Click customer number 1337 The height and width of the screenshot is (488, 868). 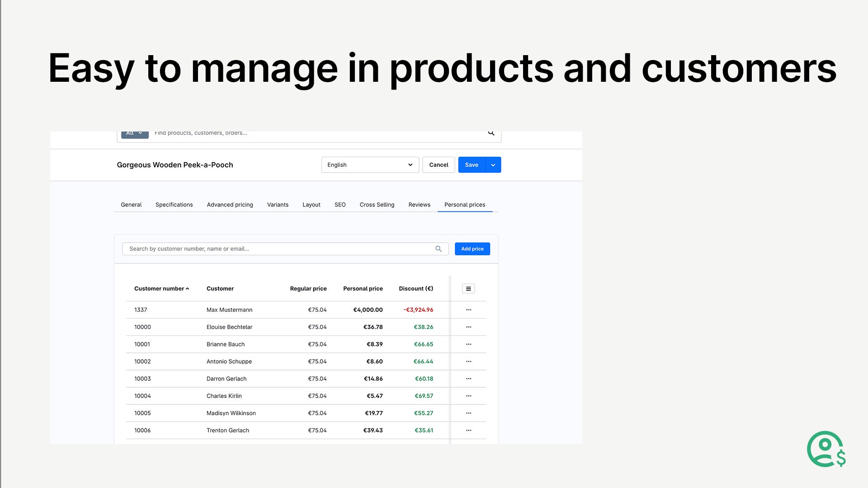click(x=141, y=310)
